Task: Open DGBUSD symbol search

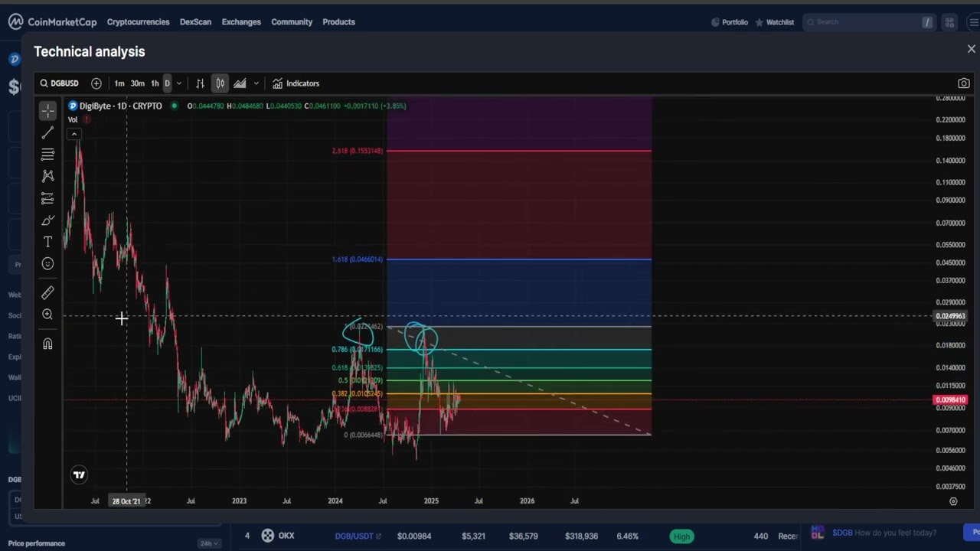Action: [x=60, y=83]
